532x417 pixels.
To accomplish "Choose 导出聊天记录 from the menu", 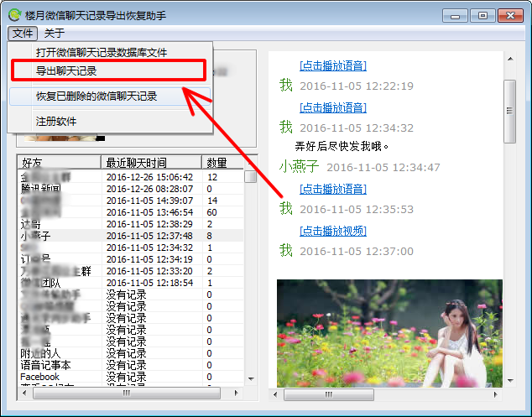I will coord(66,71).
